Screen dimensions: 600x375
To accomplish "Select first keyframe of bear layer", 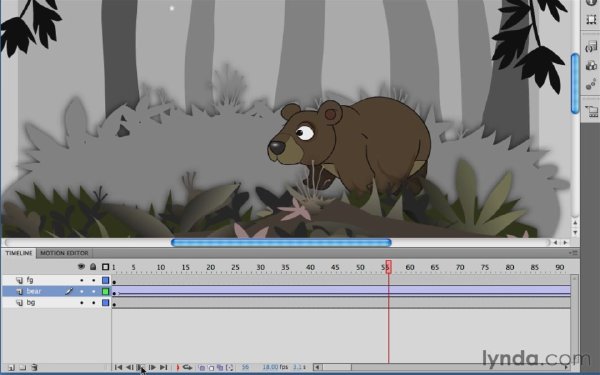I will 114,293.
